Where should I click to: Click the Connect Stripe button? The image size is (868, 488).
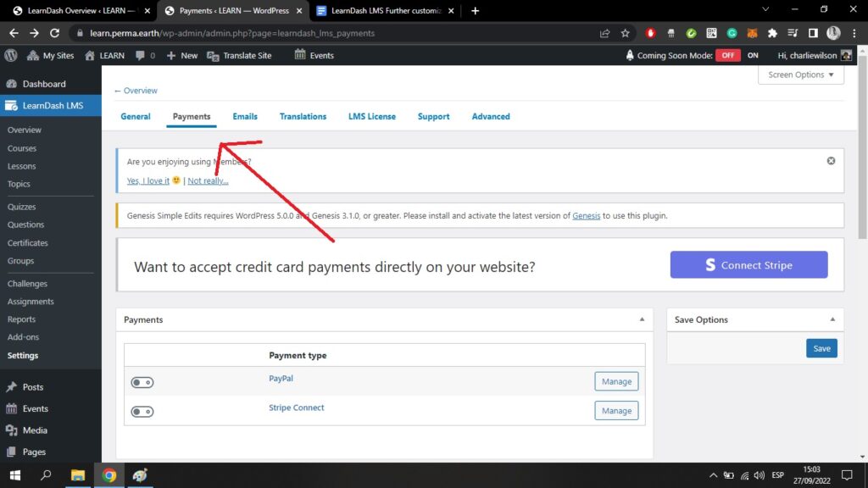(x=748, y=264)
